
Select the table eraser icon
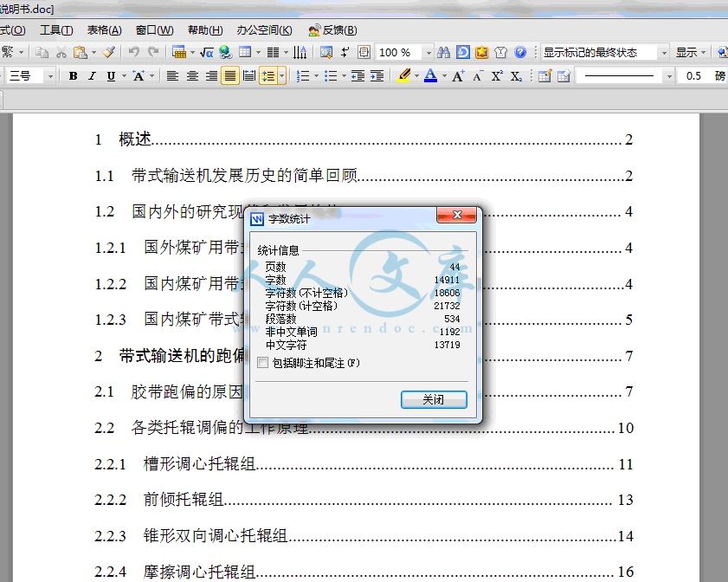point(564,75)
